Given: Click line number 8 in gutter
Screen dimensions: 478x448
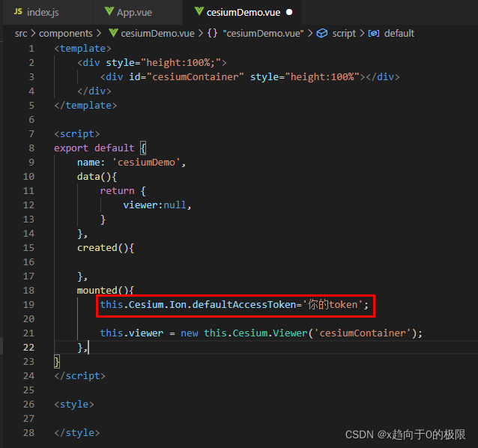Looking at the screenshot, I should click(x=31, y=148).
